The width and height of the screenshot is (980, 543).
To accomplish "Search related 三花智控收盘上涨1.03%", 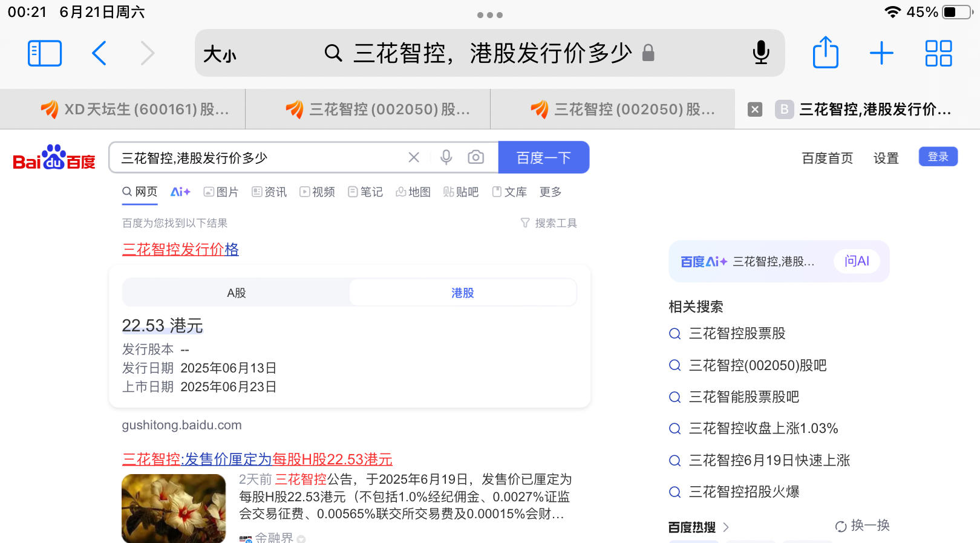I will pyautogui.click(x=763, y=428).
